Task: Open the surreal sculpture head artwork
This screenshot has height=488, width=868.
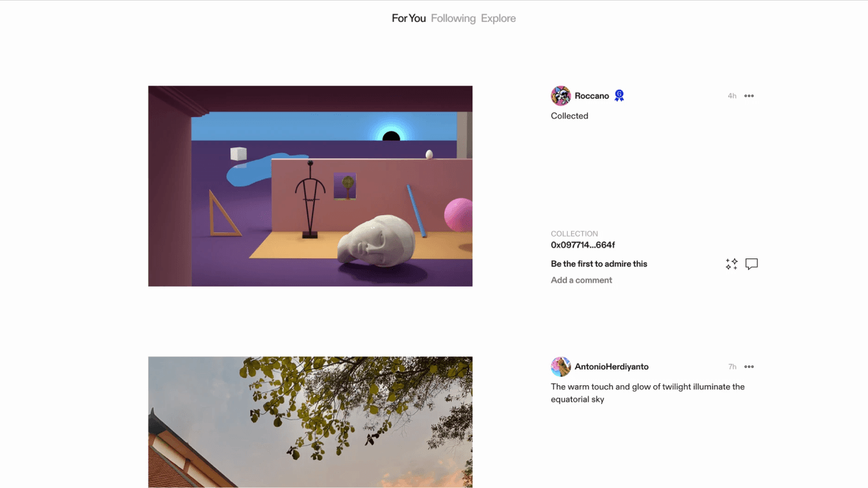Action: tap(310, 186)
